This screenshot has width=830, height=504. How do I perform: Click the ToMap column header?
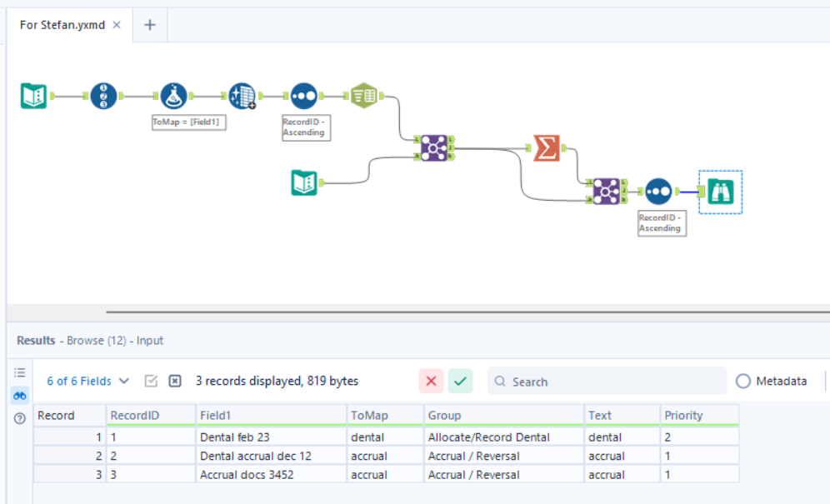click(x=385, y=415)
